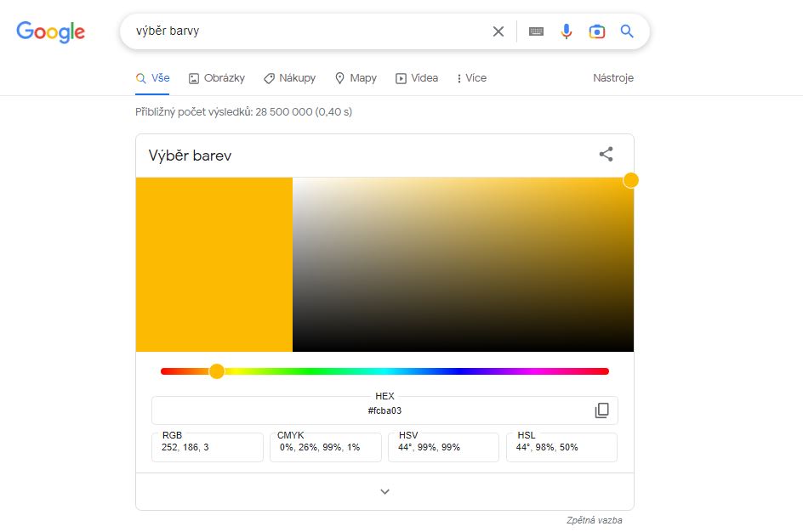The width and height of the screenshot is (803, 532).
Task: Open the Nástroje tools options
Action: 613,78
